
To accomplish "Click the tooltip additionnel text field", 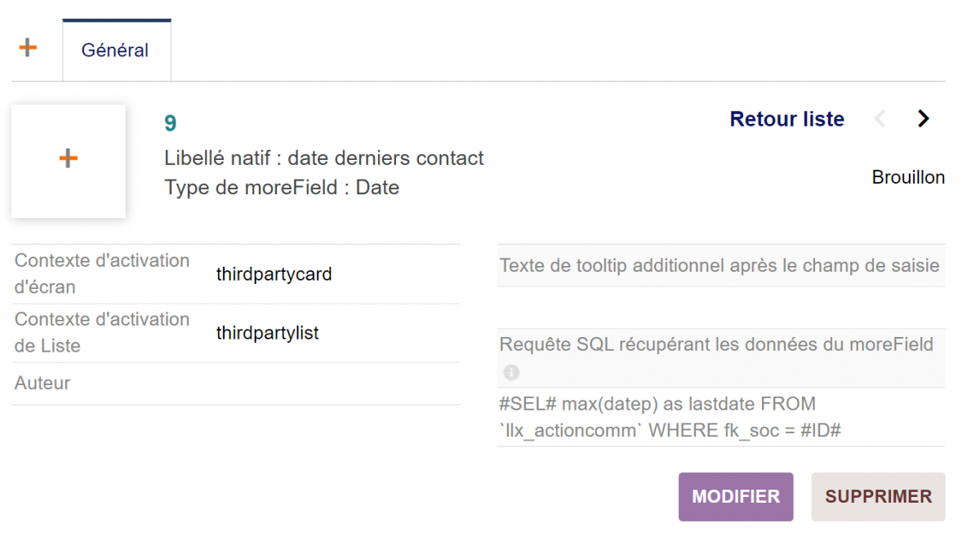I will coord(719,265).
